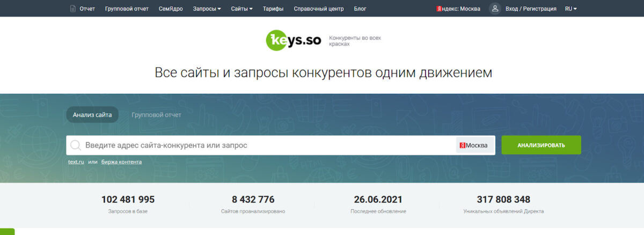
Task: Click the АНАЛИЗИРОВАТЬ button
Action: coord(541,145)
